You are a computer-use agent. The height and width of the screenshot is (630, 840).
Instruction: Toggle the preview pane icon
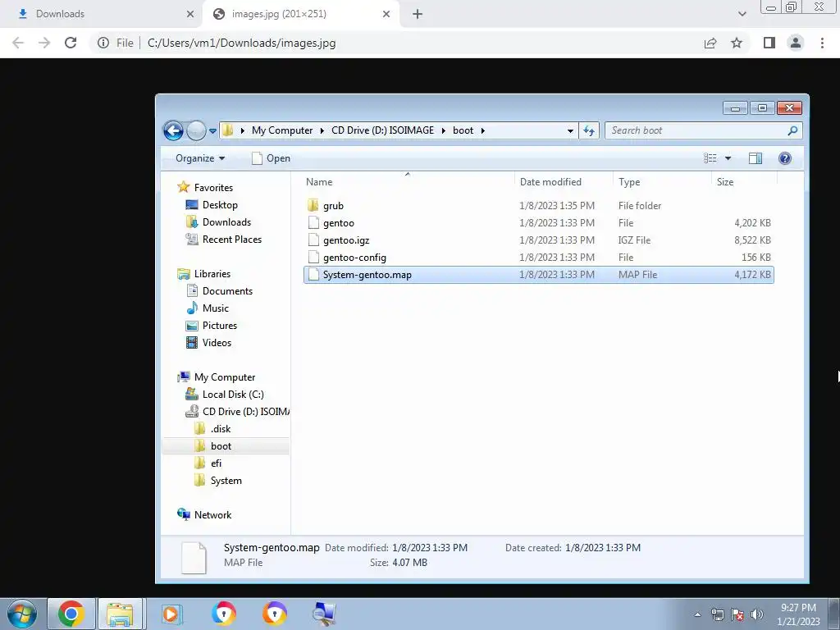[756, 158]
